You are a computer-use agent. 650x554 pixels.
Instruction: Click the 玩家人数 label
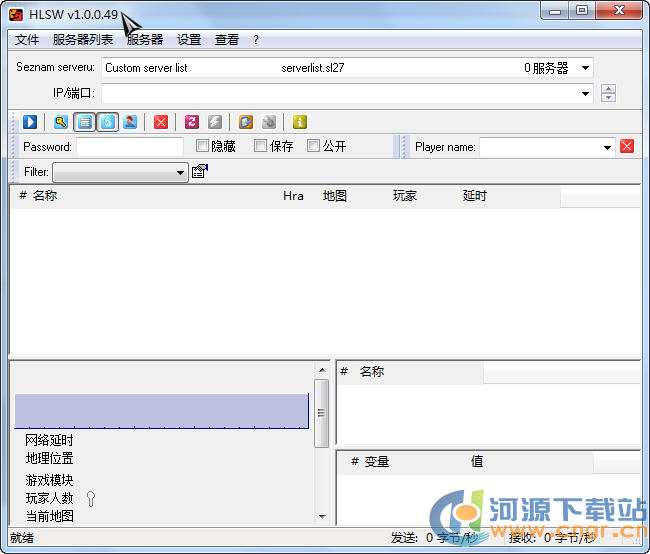(49, 498)
